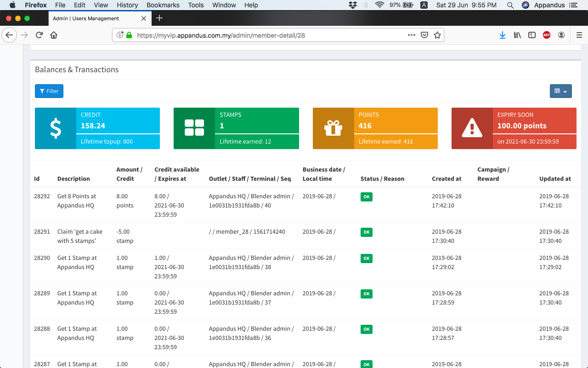Viewport: 588px width, 368px height.
Task: Click the Expiry Soon warning triangle
Action: pyautogui.click(x=472, y=128)
